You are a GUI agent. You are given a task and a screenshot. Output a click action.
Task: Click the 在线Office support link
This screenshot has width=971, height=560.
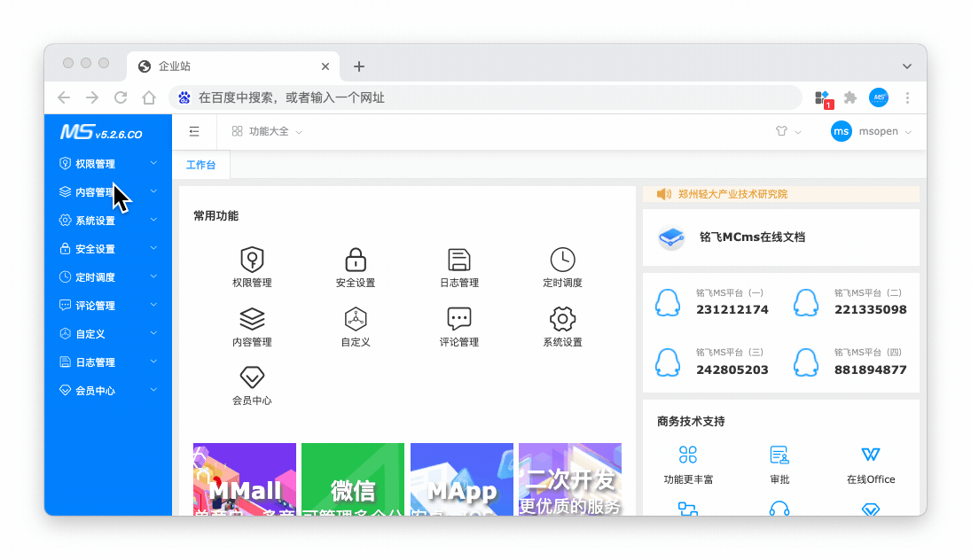click(871, 464)
